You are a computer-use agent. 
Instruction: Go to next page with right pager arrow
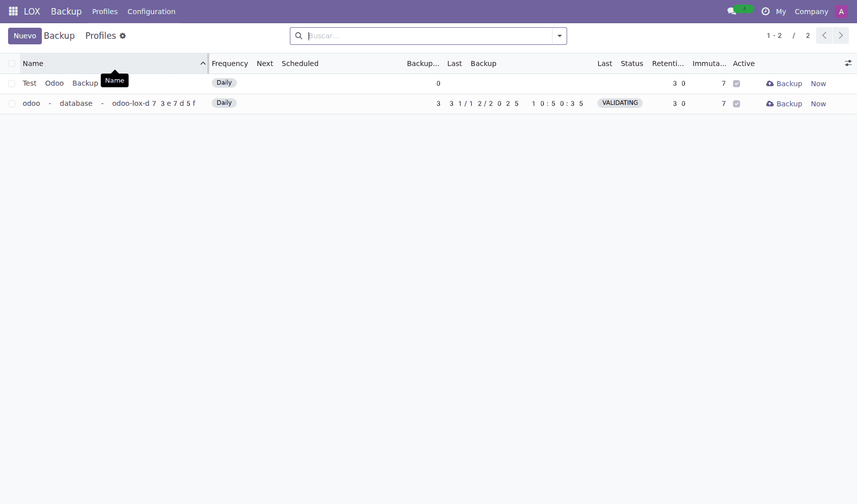coord(840,35)
